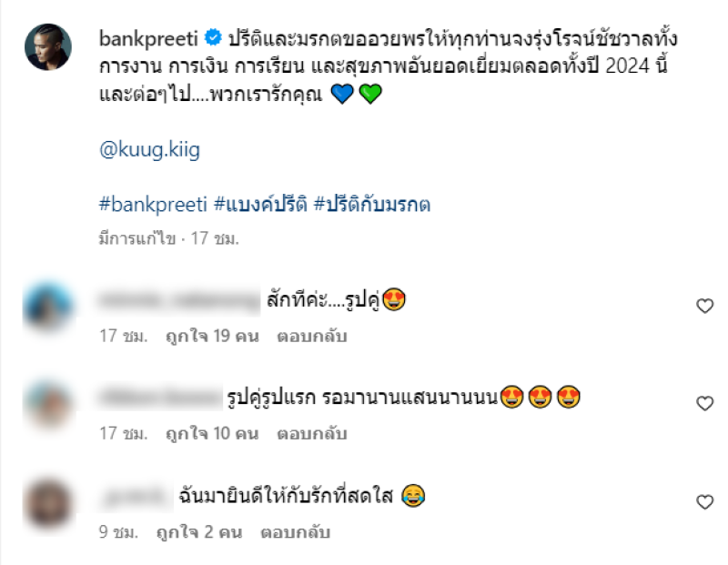The height and width of the screenshot is (565, 728).
Task: Like the ฉันมายินดีให้กับรักที่สดใส comment
Action: coord(704,501)
